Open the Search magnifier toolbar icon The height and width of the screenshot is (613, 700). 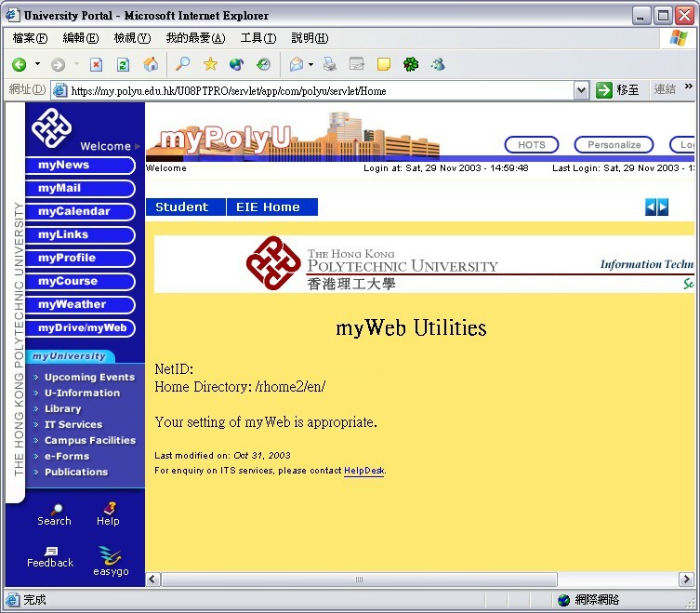(x=182, y=65)
